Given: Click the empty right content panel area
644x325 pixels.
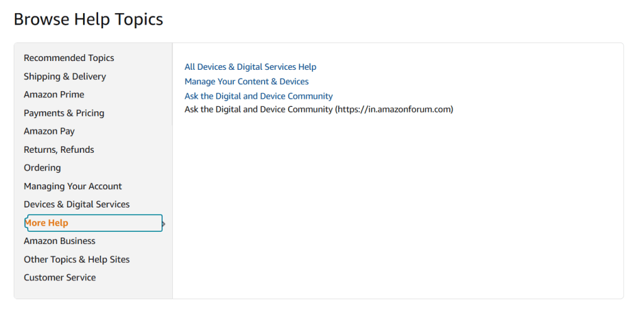Looking at the screenshot, I should [x=397, y=205].
